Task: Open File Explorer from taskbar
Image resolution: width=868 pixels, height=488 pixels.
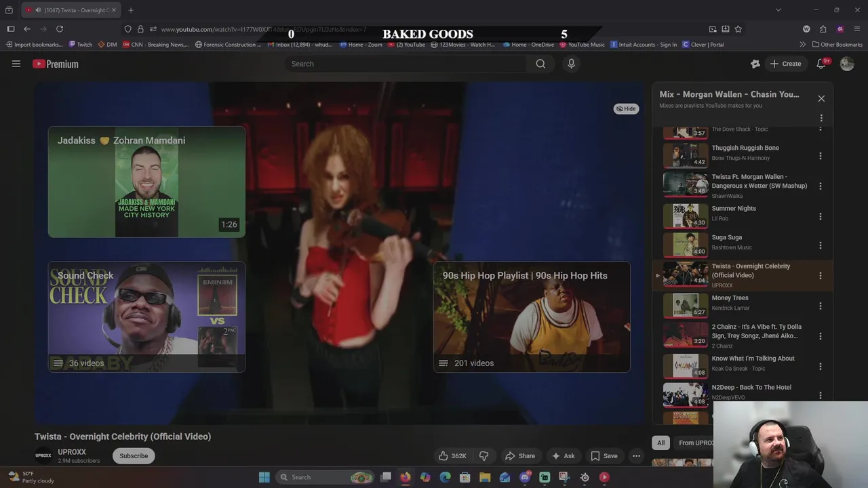Action: [x=485, y=477]
